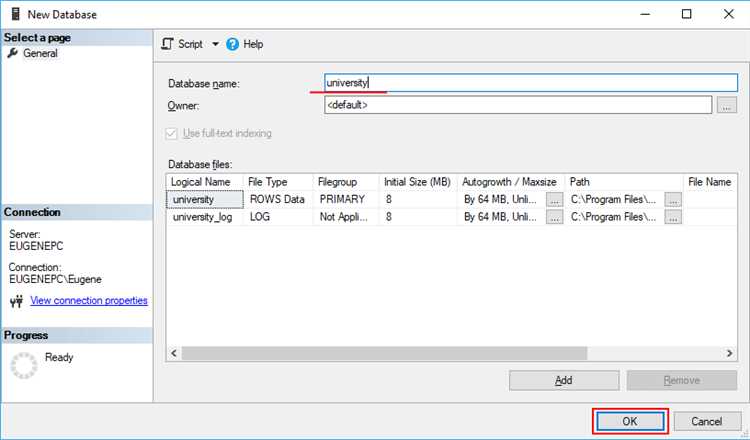This screenshot has height=440, width=750.
Task: Click autogrowth text in university_log row
Action: [x=500, y=217]
